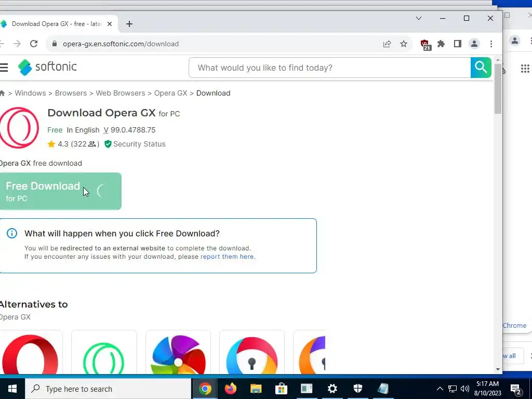
Task: Open Chrome from the taskbar
Action: pyautogui.click(x=205, y=389)
